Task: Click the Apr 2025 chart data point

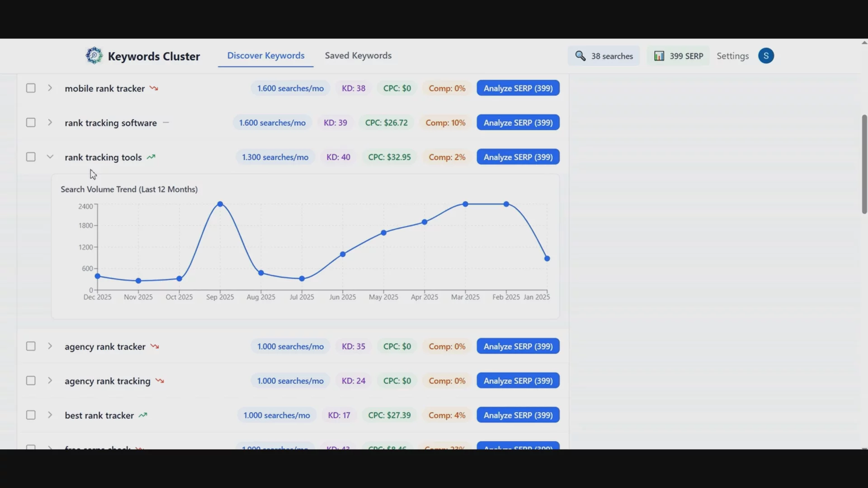Action: point(425,222)
